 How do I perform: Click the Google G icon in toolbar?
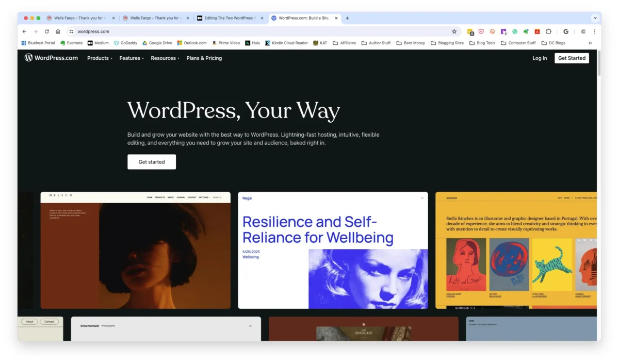566,31
